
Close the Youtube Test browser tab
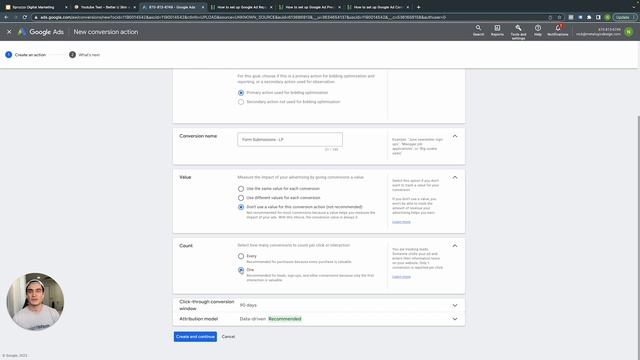pos(134,7)
